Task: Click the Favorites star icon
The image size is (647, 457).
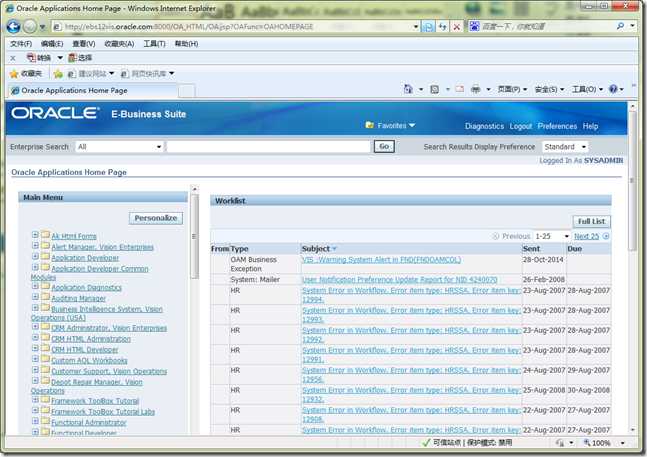Action: (x=14, y=74)
